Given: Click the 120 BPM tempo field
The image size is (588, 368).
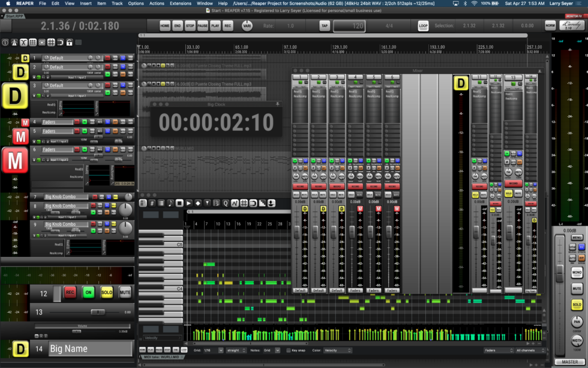Looking at the screenshot, I should point(348,26).
